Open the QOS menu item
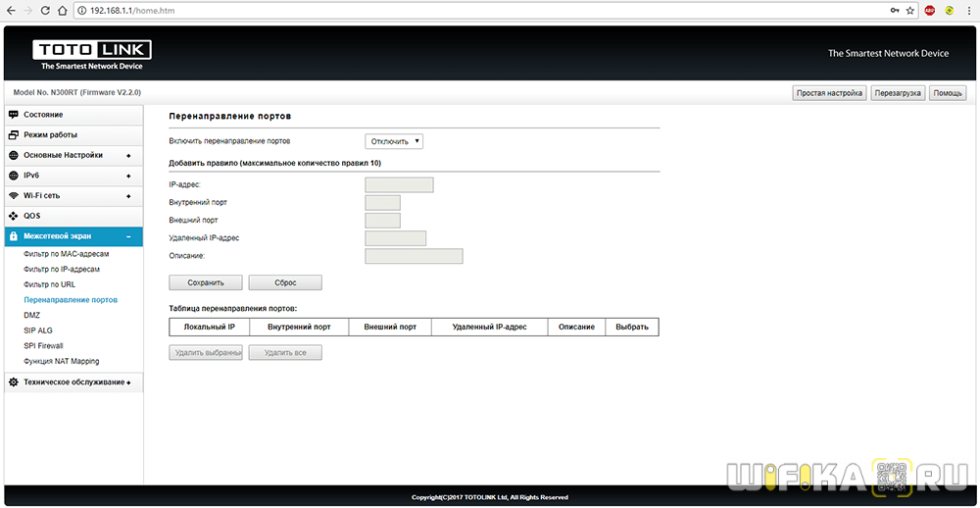Image resolution: width=980 pixels, height=508 pixels. tap(32, 216)
